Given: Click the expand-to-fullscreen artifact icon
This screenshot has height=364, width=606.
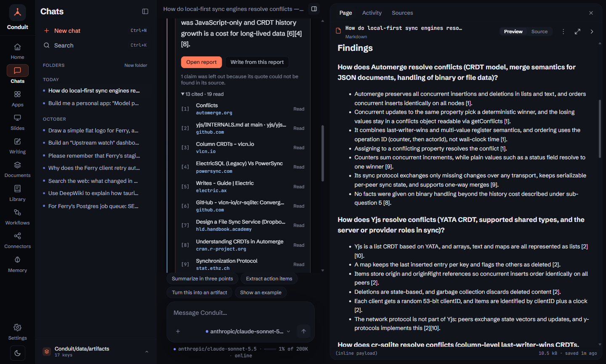Looking at the screenshot, I should tap(577, 32).
